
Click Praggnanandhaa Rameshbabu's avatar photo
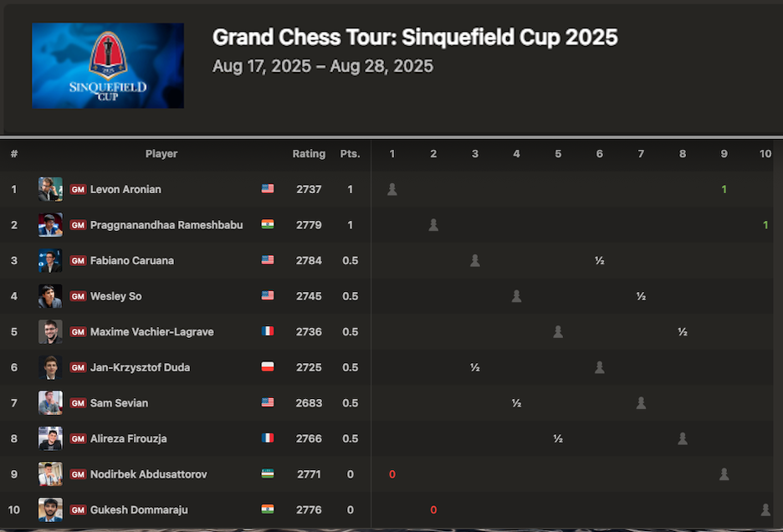[50, 225]
